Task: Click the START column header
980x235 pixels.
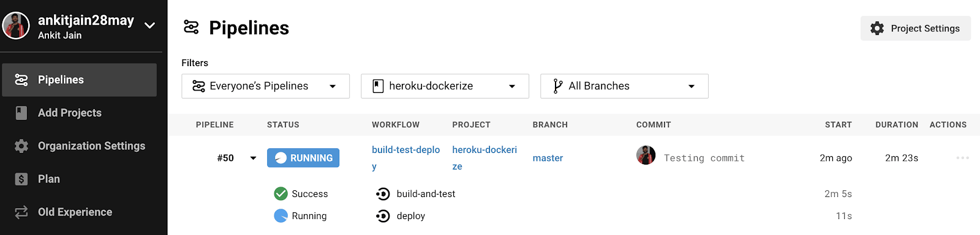Action: pyautogui.click(x=839, y=125)
